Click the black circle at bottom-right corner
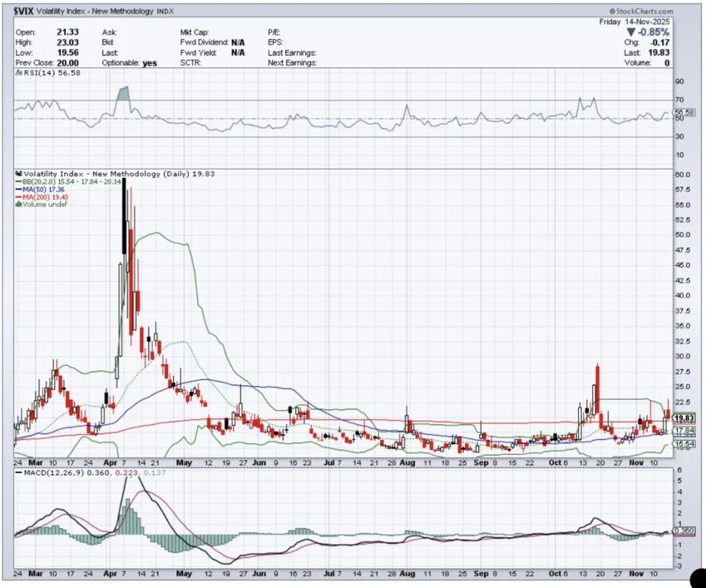Image resolution: width=706 pixels, height=588 pixels. tap(698, 578)
